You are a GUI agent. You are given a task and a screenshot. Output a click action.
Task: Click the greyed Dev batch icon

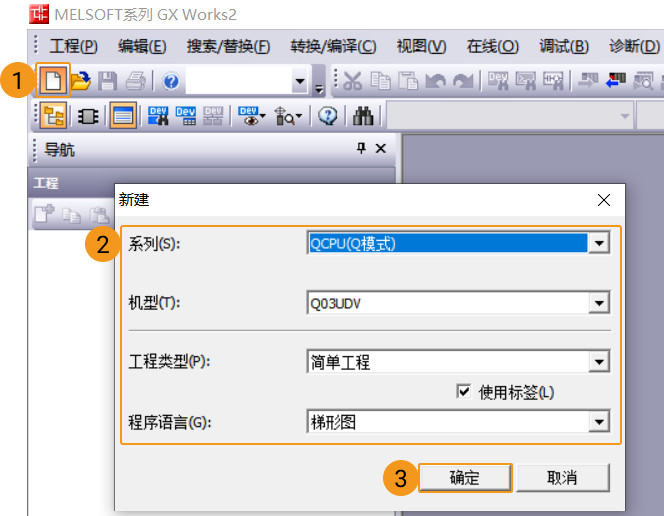213,116
